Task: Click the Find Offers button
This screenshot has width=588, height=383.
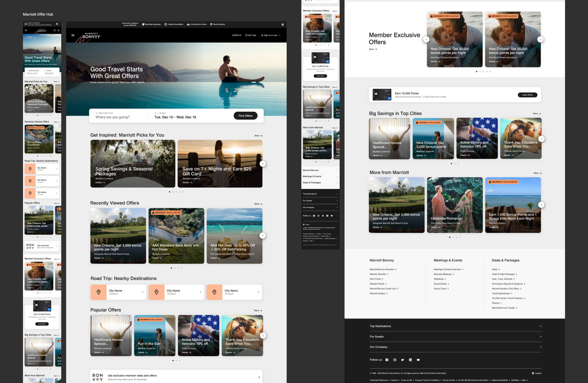Action: 245,116
